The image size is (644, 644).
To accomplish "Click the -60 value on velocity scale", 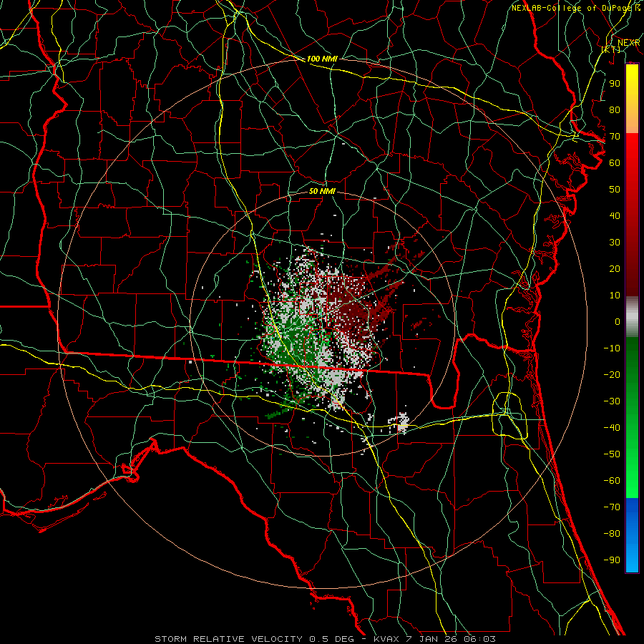I will click(x=612, y=481).
